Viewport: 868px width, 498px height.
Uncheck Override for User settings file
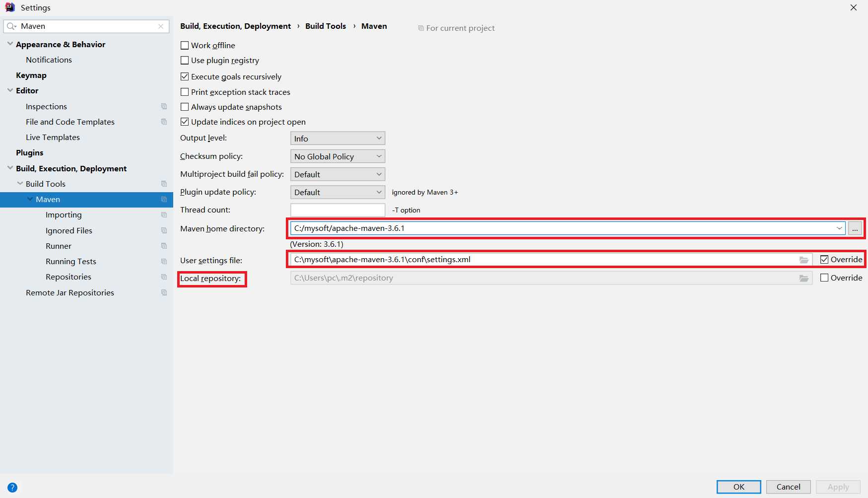[824, 259]
